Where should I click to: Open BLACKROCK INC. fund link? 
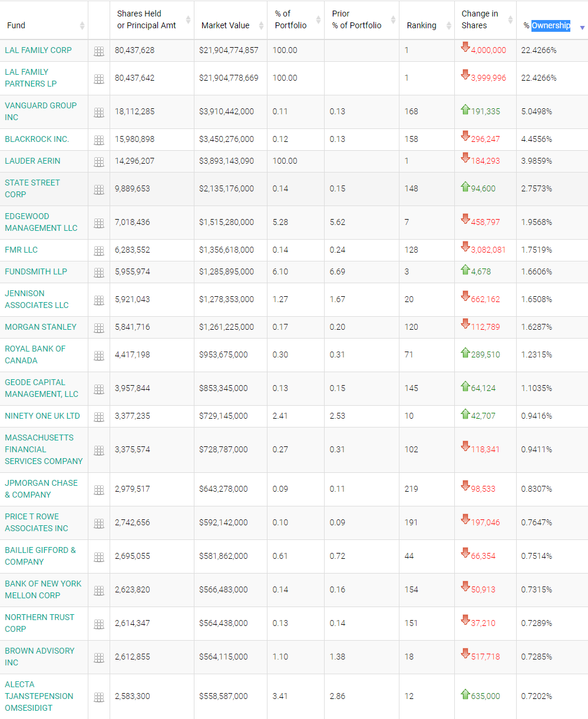[x=37, y=139]
